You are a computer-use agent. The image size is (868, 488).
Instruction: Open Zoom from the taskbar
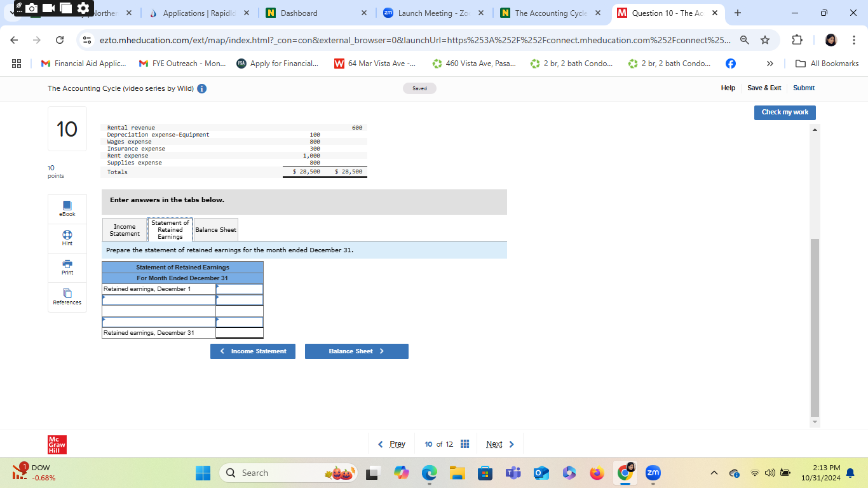tap(652, 473)
